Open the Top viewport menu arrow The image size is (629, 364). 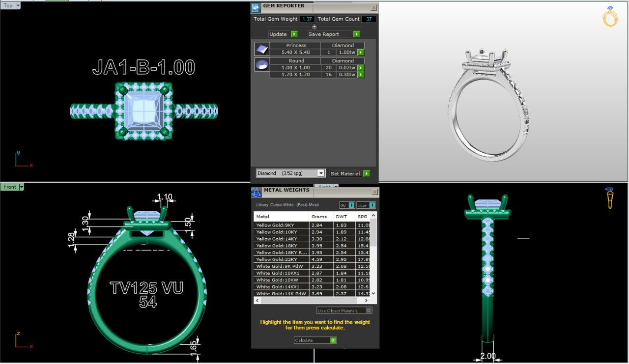[x=18, y=5]
